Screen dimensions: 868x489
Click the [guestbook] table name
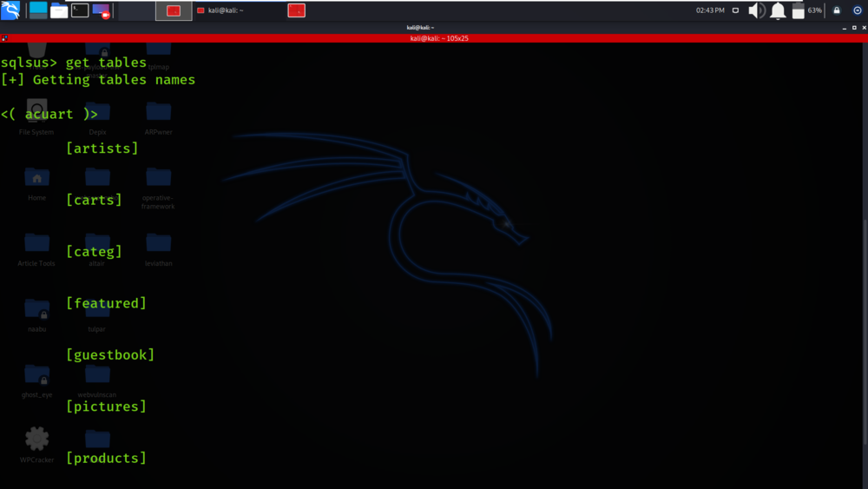(110, 355)
